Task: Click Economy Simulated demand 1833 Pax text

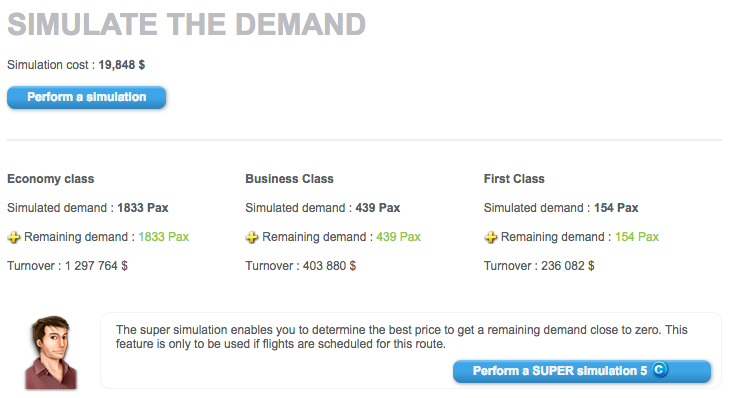Action: tap(88, 208)
